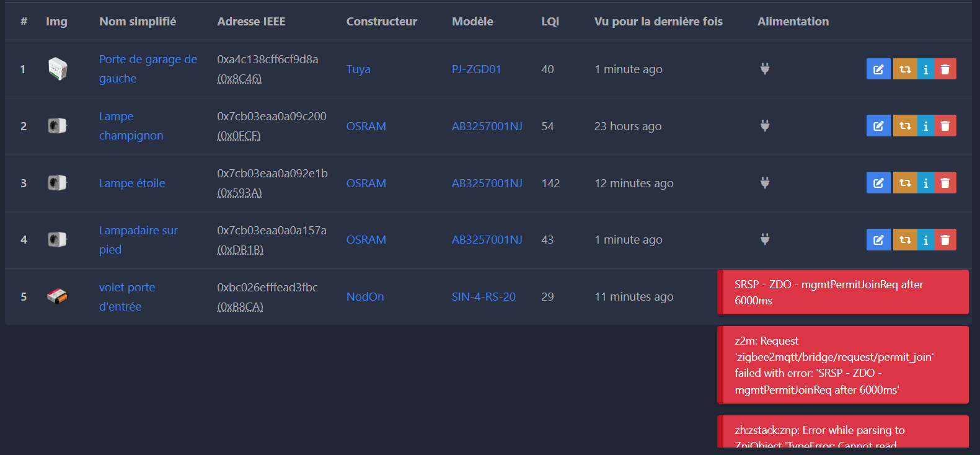
Task: Rename the Porte de garage de gauche device
Action: (x=878, y=69)
